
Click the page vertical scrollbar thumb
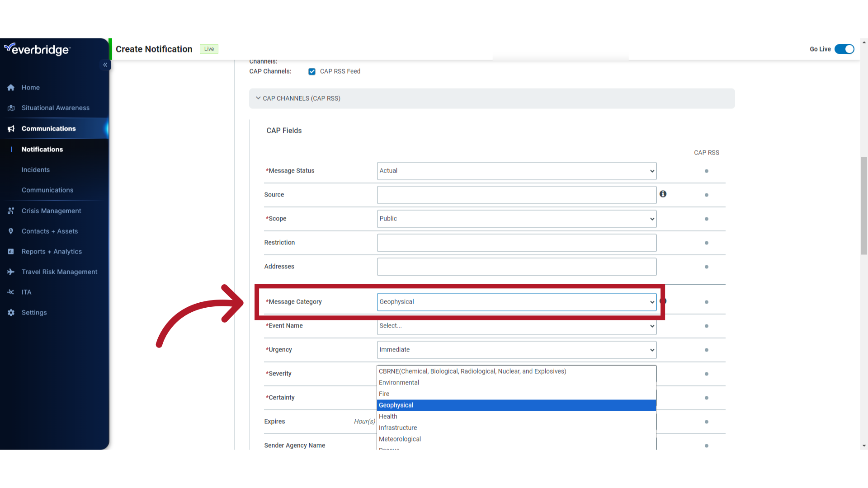coord(864,206)
